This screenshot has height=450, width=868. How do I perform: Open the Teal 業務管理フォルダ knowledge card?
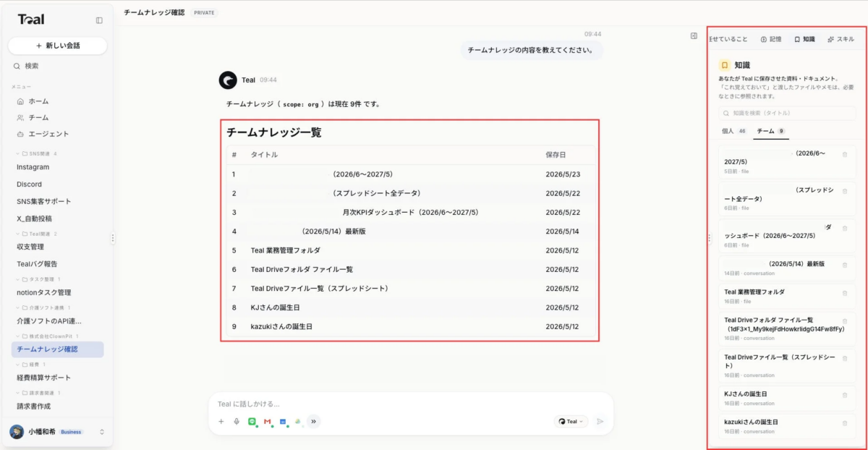coord(787,296)
